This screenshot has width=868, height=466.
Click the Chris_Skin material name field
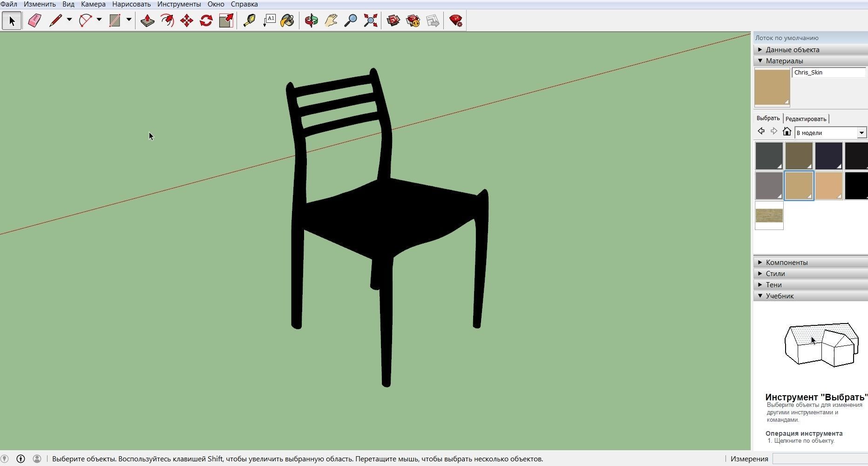coord(829,72)
